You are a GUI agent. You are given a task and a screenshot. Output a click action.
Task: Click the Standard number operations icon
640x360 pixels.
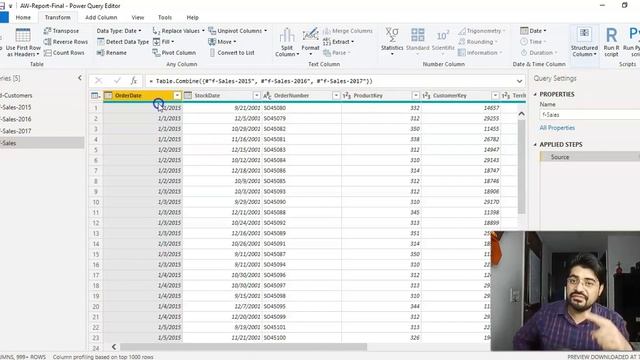pyautogui.click(x=418, y=35)
